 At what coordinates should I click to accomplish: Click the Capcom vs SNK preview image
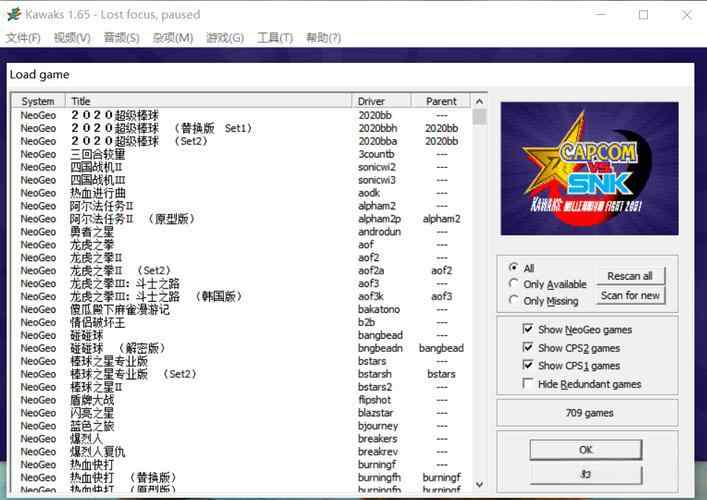click(589, 169)
